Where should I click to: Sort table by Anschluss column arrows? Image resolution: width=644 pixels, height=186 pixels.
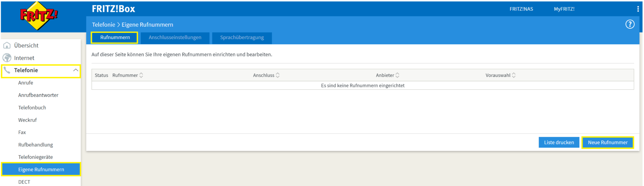[x=278, y=75]
